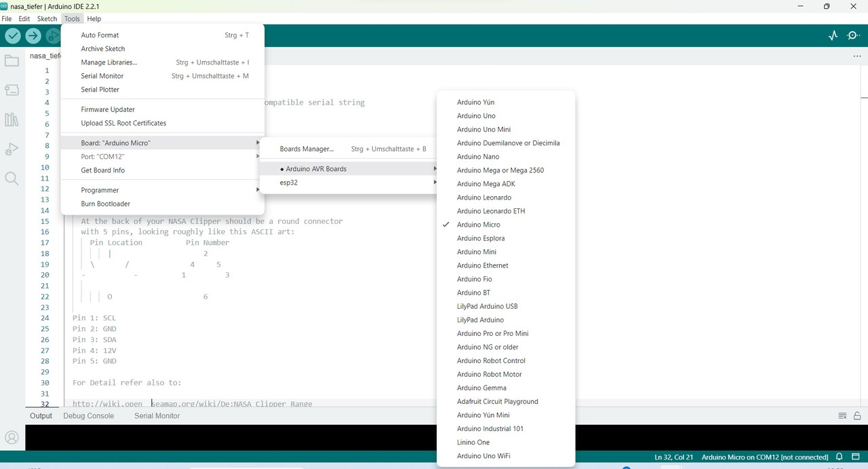
Task: Choose Archive Sketch
Action: (x=163, y=49)
